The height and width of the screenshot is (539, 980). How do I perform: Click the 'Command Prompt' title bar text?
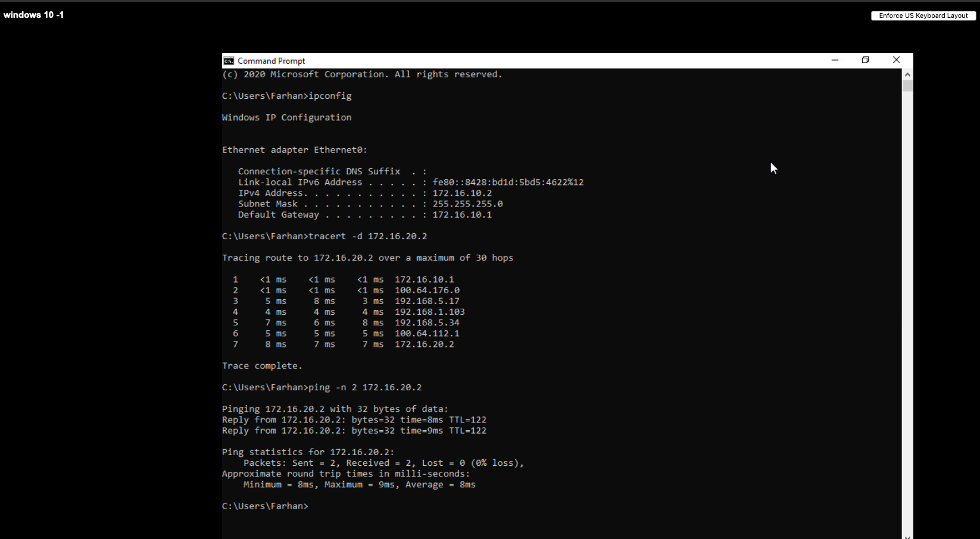[x=271, y=61]
